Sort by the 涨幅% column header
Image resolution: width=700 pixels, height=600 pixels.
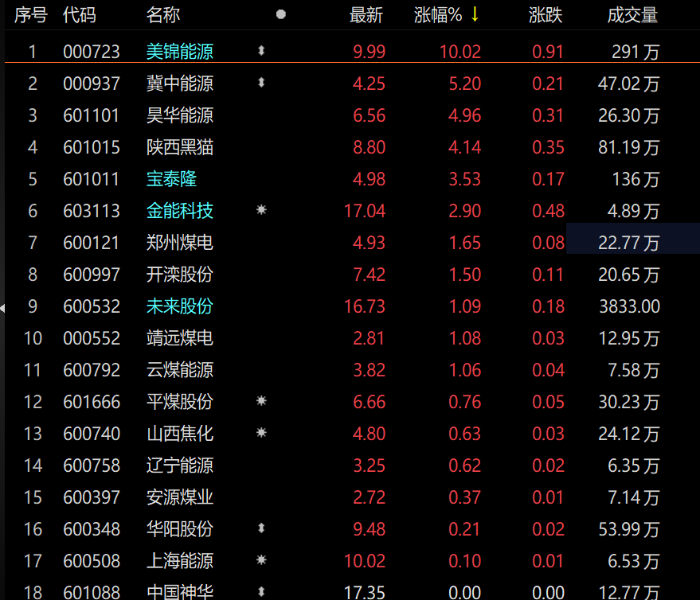pos(438,15)
